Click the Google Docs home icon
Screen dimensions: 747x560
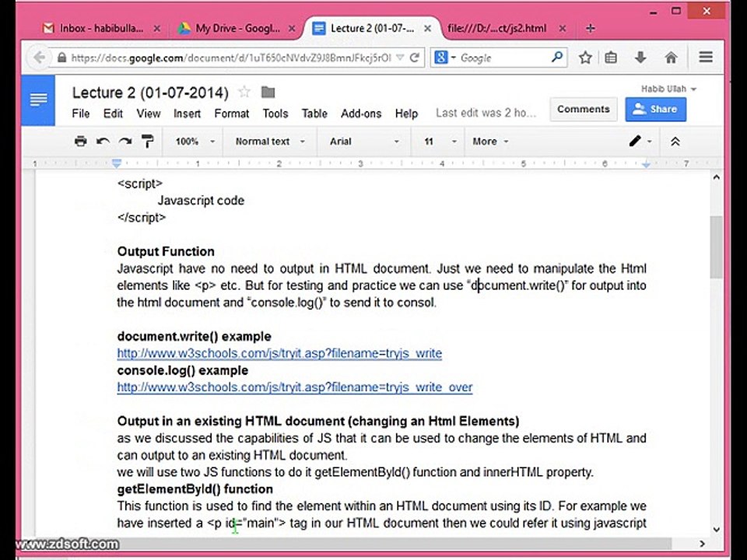(38, 100)
